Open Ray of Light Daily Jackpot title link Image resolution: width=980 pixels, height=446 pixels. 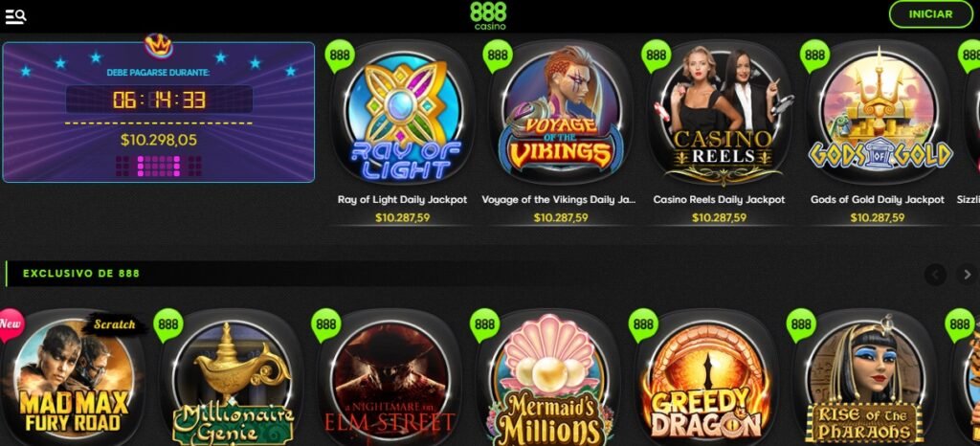pos(403,200)
